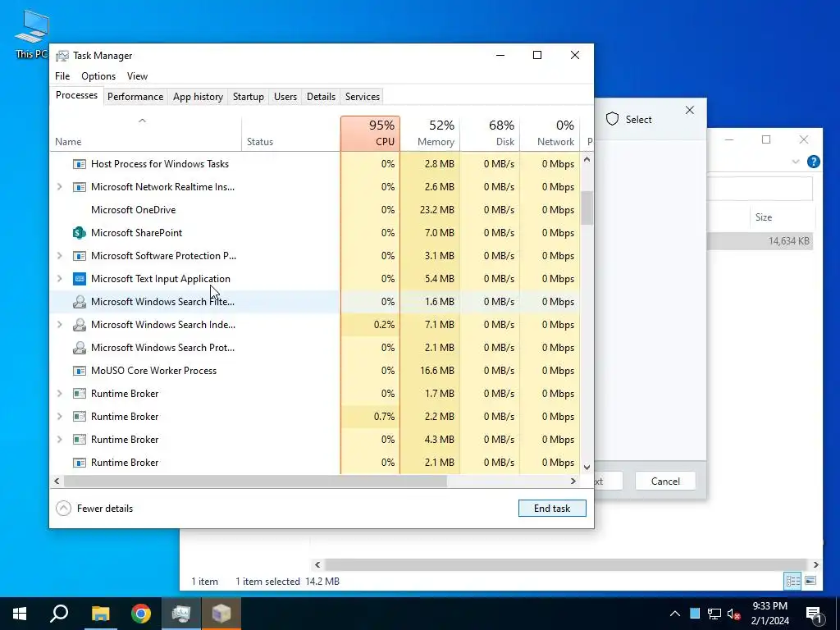Open the File menu
The image size is (840, 630).
pos(62,76)
